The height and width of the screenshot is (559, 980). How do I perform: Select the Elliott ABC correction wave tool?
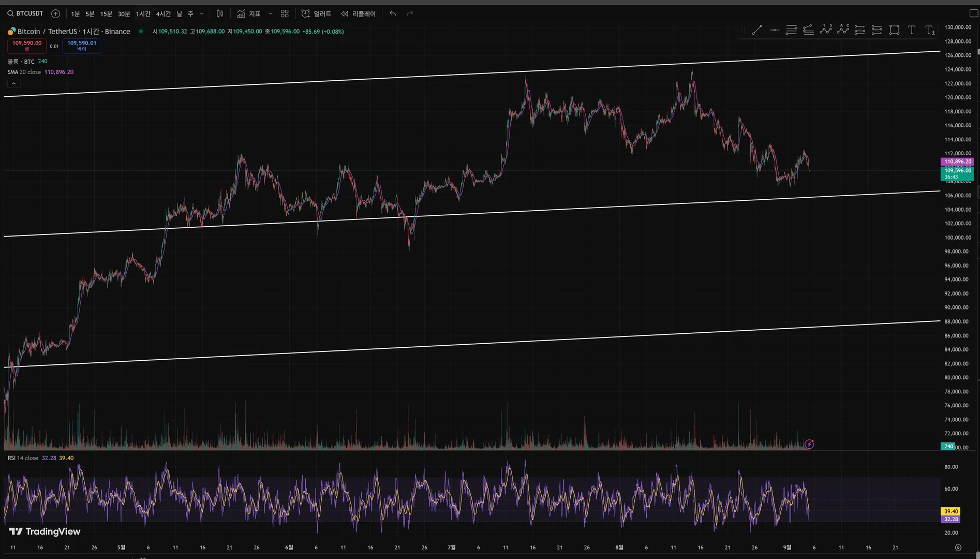click(x=843, y=30)
